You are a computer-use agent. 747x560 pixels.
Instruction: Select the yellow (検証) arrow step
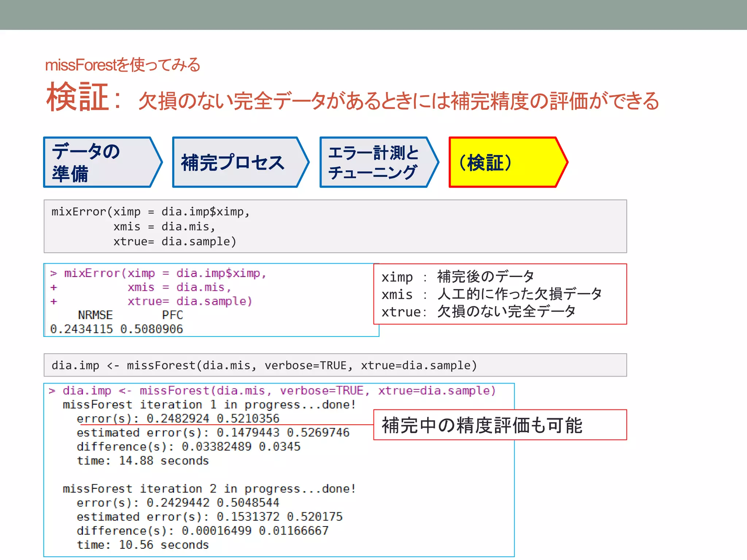coord(505,162)
